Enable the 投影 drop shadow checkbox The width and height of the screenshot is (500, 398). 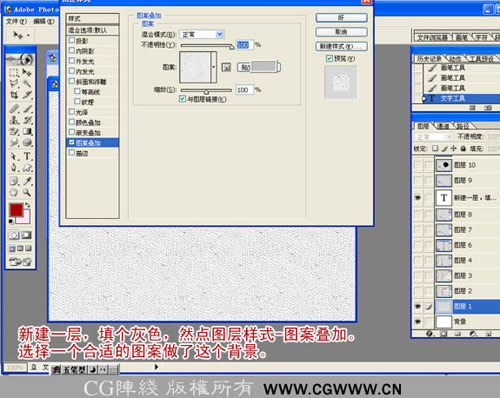(x=72, y=40)
